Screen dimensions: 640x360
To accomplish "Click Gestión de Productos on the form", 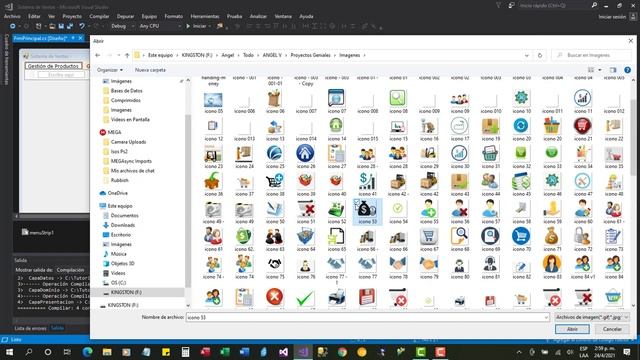I will [x=53, y=66].
